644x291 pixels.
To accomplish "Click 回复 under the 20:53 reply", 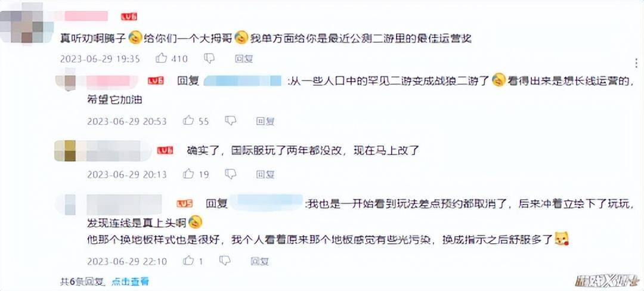I will pyautogui.click(x=265, y=121).
